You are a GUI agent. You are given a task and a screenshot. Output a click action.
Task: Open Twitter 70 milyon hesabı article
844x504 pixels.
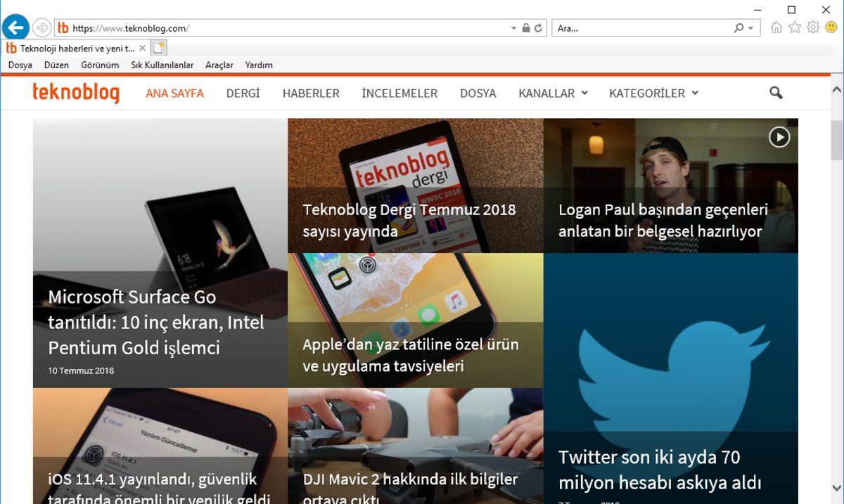point(660,470)
